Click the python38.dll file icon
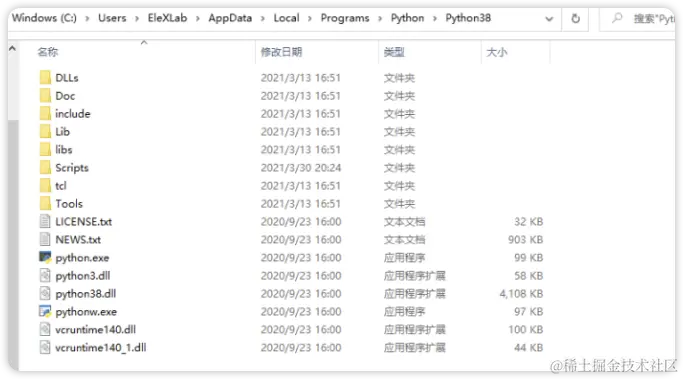The width and height of the screenshot is (683, 379). coord(45,294)
